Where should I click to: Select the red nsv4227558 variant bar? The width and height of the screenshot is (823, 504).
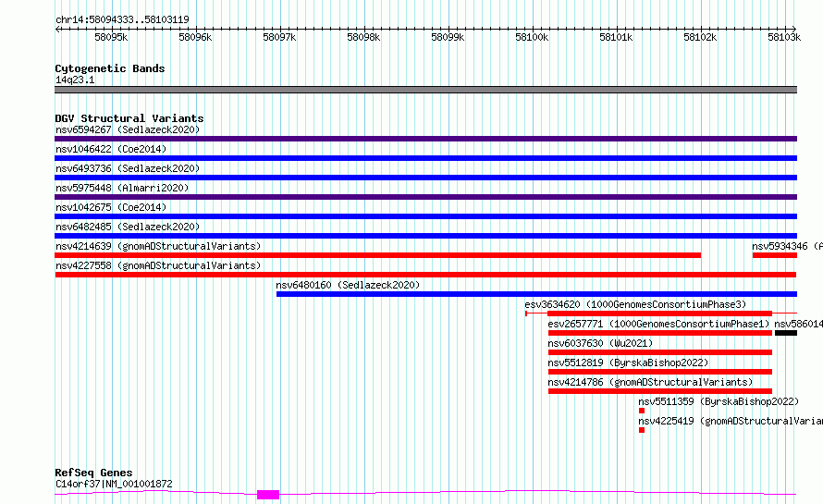tap(425, 275)
